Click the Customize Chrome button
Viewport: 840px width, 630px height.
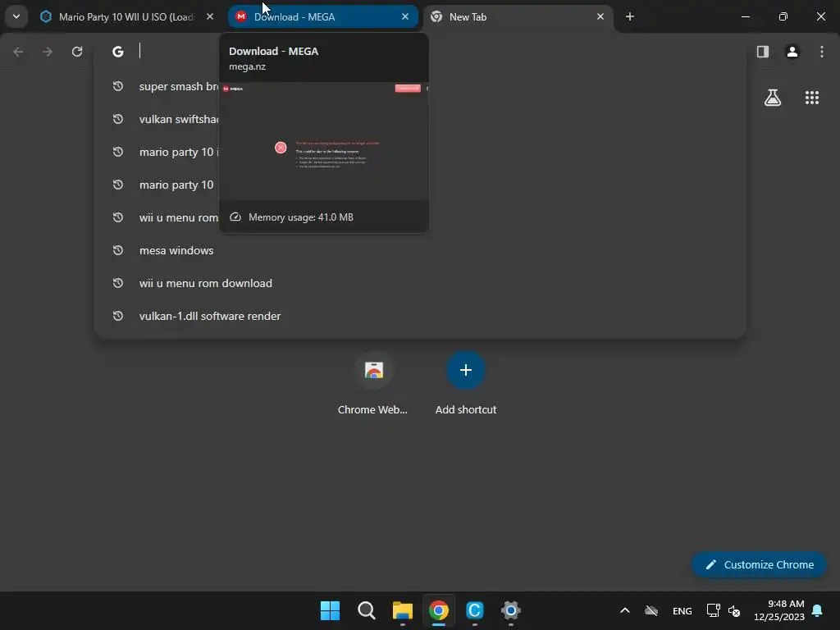[759, 564]
